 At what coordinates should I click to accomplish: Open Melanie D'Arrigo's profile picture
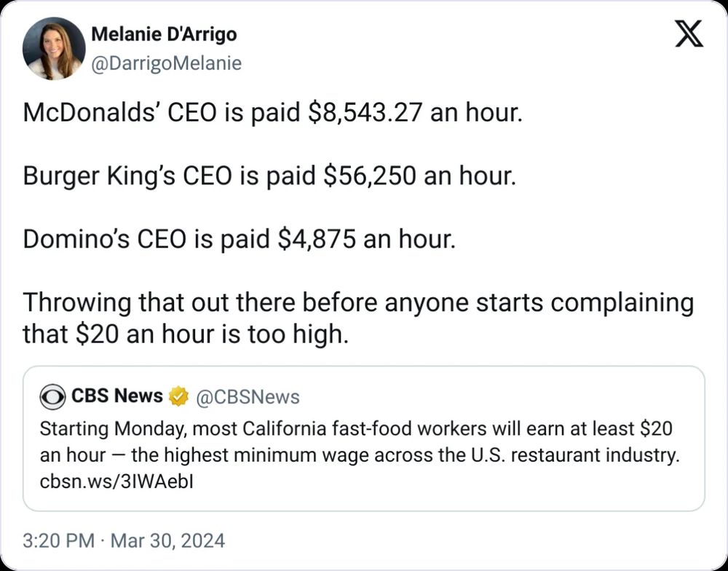tap(54, 48)
